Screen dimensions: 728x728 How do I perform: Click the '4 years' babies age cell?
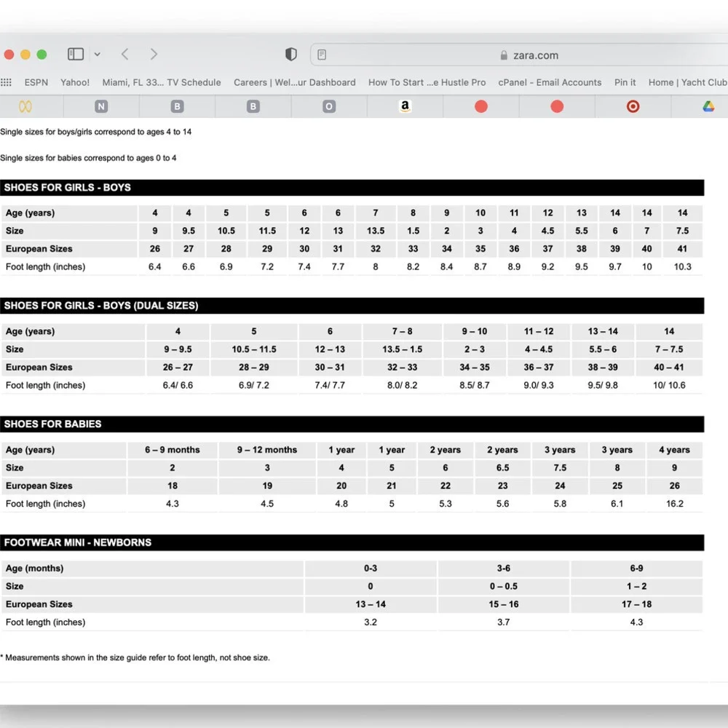[674, 449]
